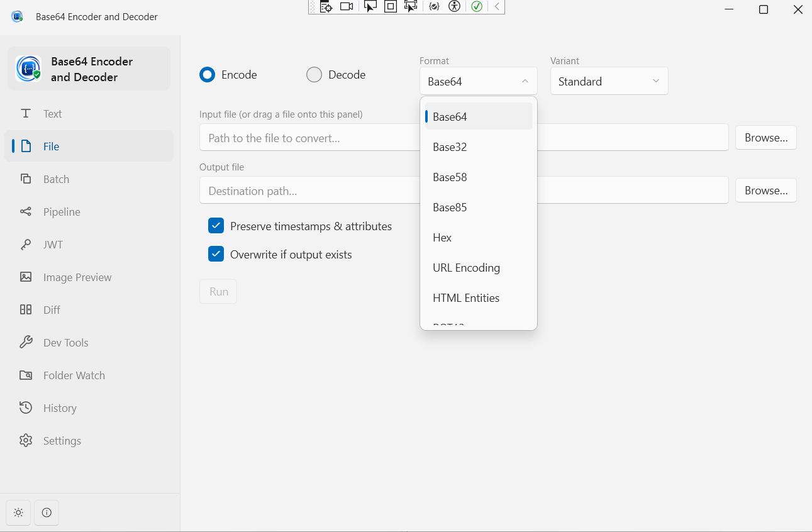
Task: Open the Folder Watch folder icon
Action: [26, 375]
